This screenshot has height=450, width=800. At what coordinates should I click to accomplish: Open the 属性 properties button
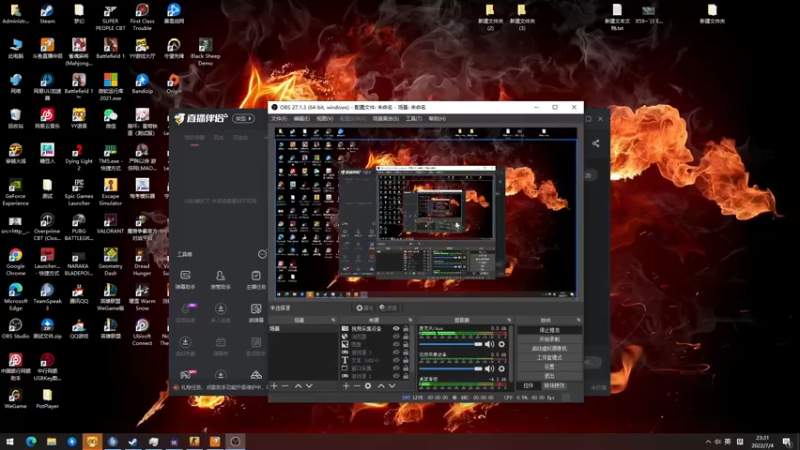[365, 308]
